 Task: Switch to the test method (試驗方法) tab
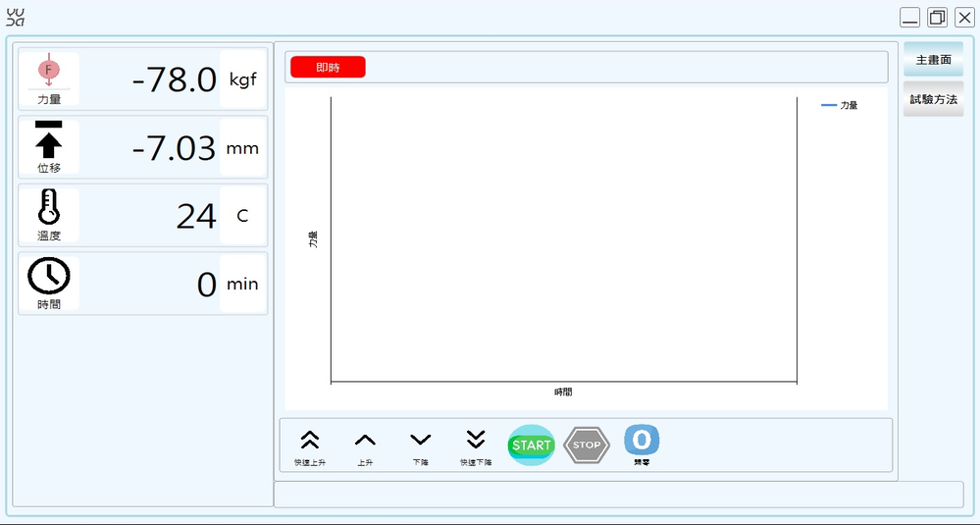click(x=933, y=99)
